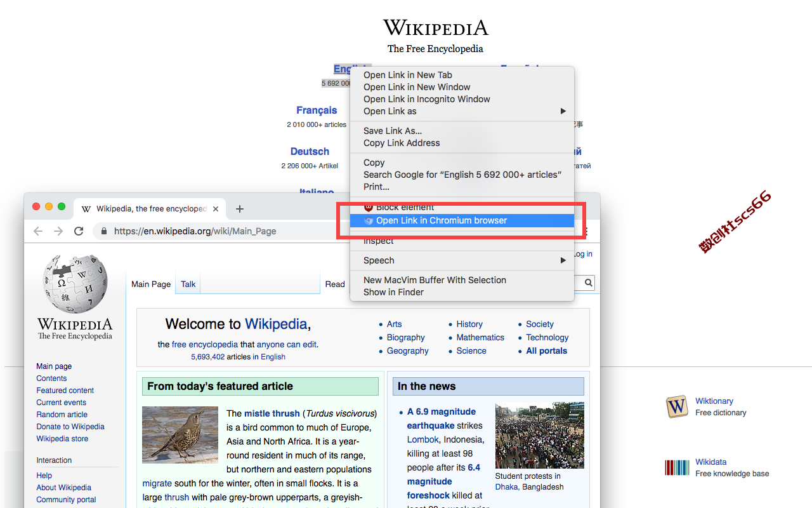Open the Mathematics portal link
This screenshot has width=812, height=508.
pos(480,338)
